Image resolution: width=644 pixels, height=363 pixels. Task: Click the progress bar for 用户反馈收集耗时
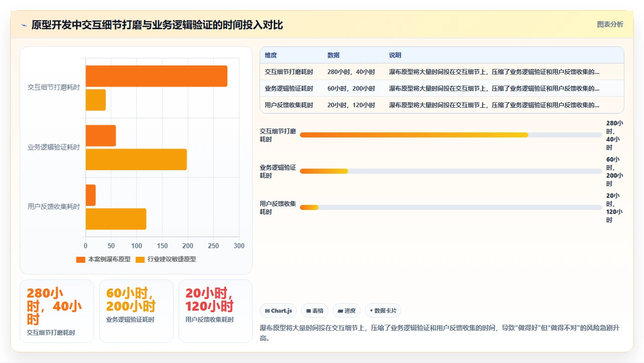click(x=451, y=207)
